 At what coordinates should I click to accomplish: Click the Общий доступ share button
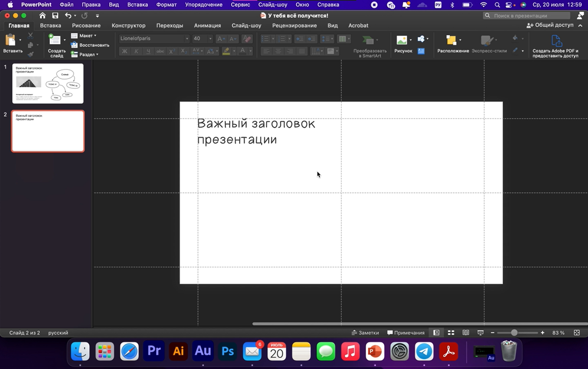pyautogui.click(x=550, y=25)
